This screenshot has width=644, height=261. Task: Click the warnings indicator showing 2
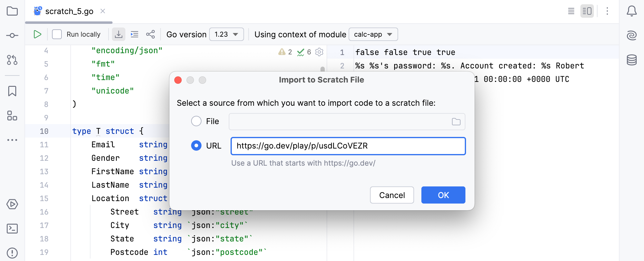(x=285, y=52)
